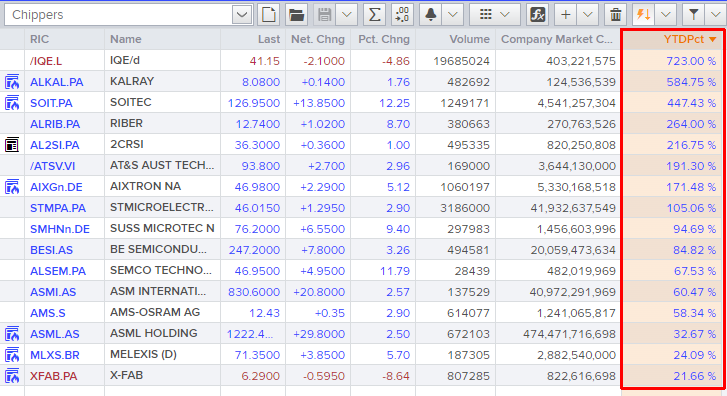Click the grid layout icon
The height and width of the screenshot is (396, 727).
(x=485, y=15)
